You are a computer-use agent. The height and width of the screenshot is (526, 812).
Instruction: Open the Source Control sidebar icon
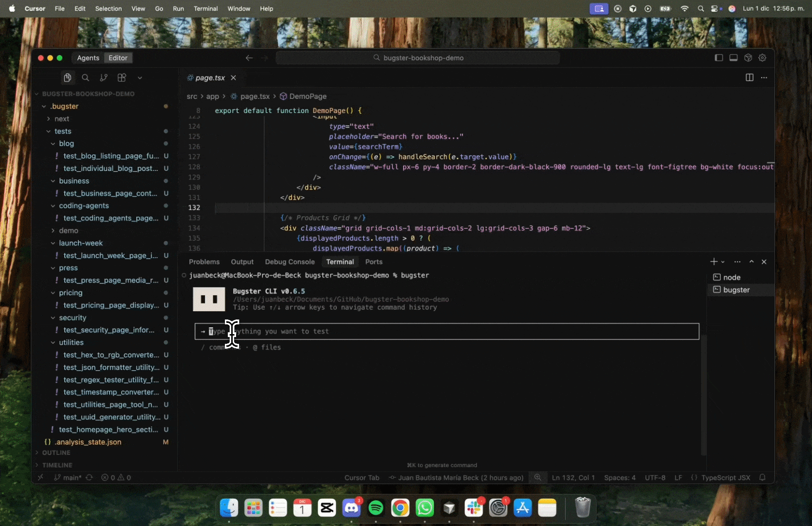point(104,78)
